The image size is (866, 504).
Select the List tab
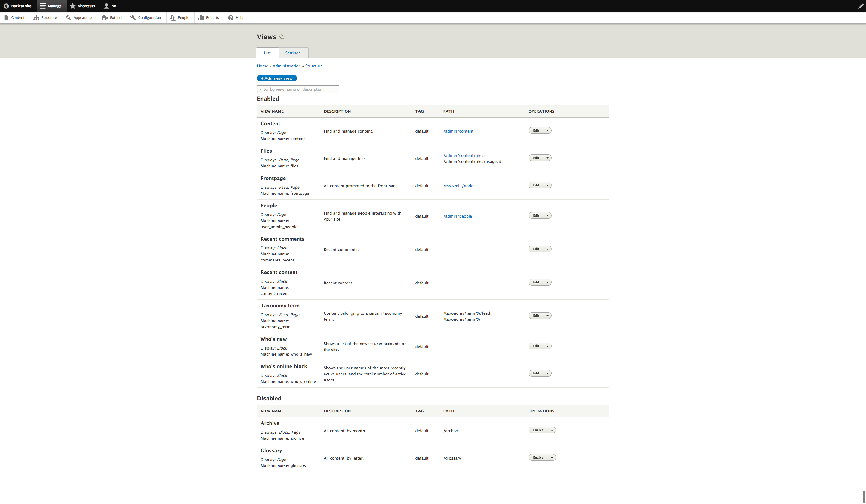pyautogui.click(x=267, y=53)
